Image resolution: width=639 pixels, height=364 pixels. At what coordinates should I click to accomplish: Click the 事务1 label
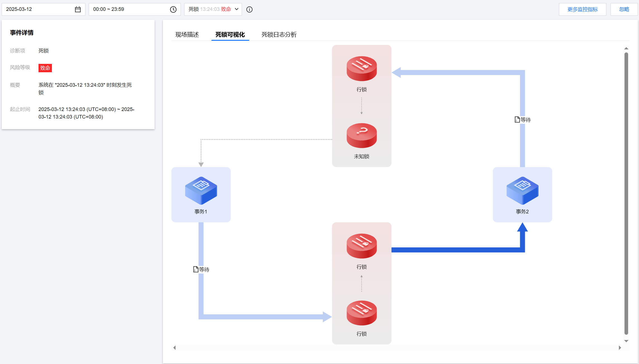pos(201,211)
